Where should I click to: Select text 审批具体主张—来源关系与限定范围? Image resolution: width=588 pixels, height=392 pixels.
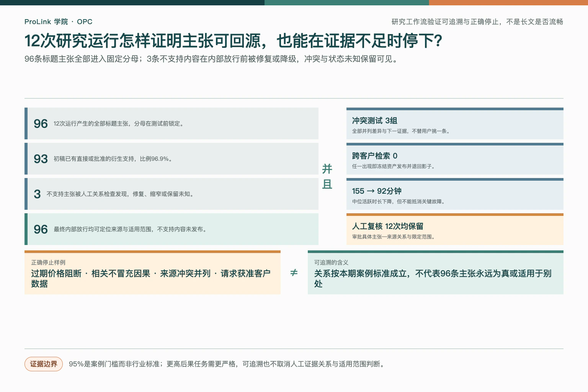[x=394, y=237]
